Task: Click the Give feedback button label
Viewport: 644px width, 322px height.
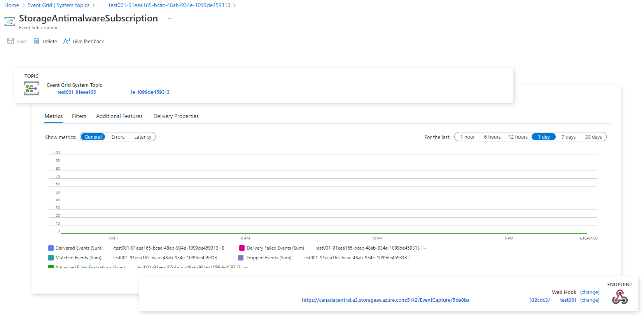Action: (88, 42)
